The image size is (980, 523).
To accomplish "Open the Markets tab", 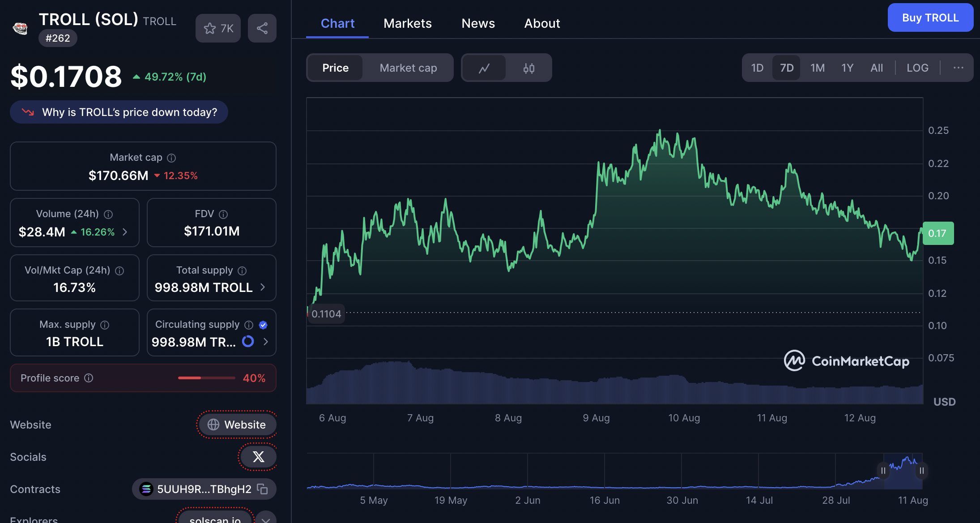I will 407,23.
